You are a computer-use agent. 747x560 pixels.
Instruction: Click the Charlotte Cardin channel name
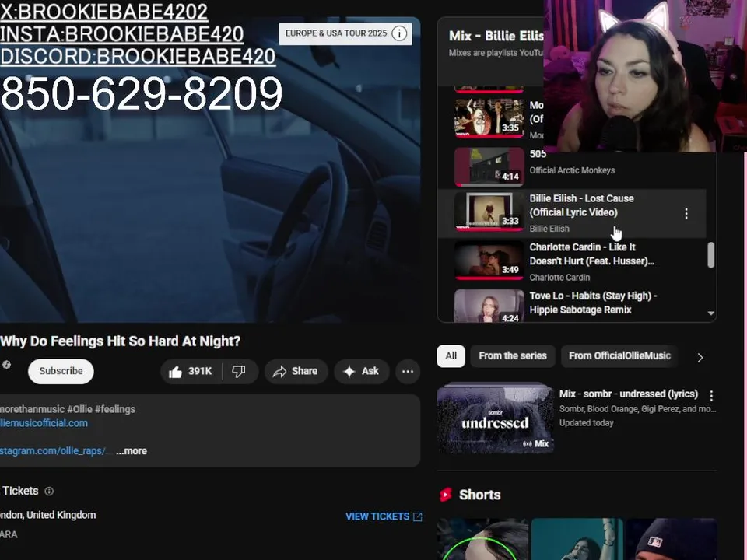click(559, 278)
